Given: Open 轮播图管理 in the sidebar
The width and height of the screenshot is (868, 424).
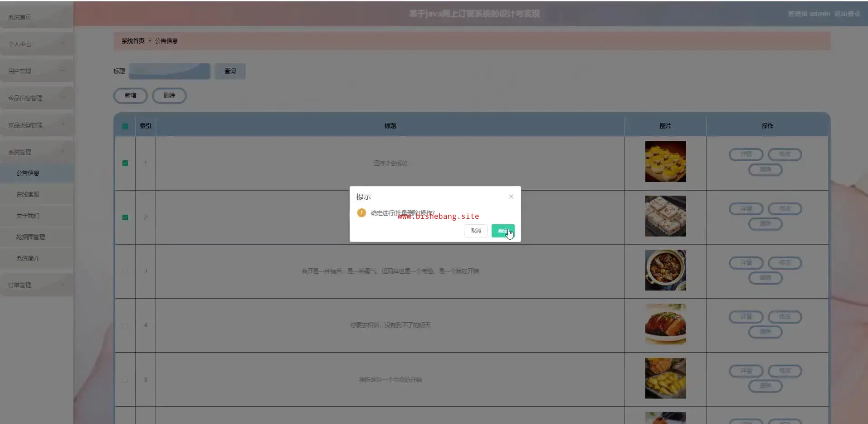Looking at the screenshot, I should pos(37,237).
